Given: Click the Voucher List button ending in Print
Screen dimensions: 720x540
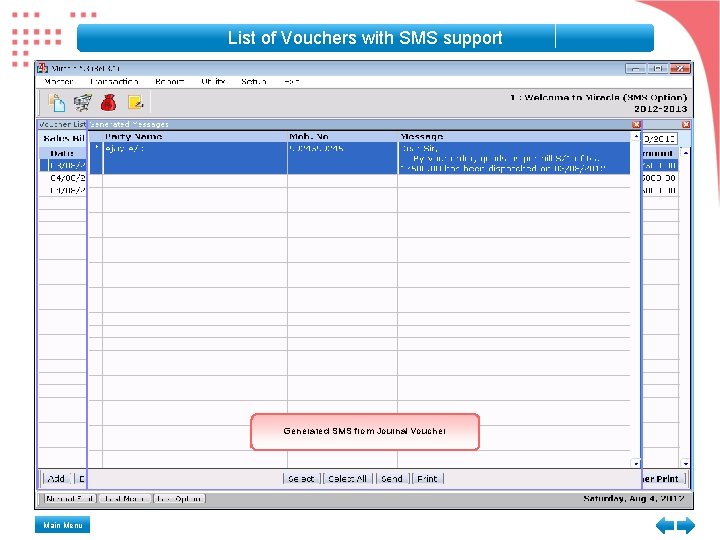Looking at the screenshot, I should 662,478.
